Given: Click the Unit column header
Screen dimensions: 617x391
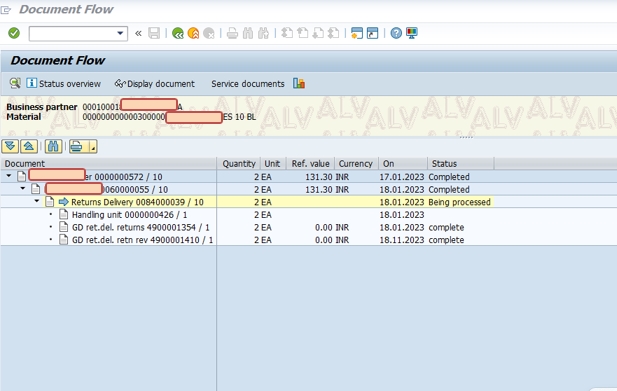Looking at the screenshot, I should point(273,163).
